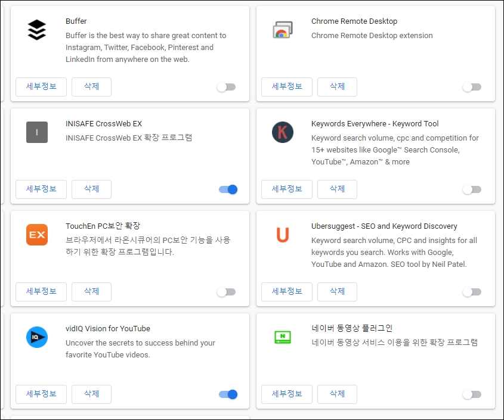
Task: Enable the Keywords Everywhere toggle
Action: (x=471, y=189)
